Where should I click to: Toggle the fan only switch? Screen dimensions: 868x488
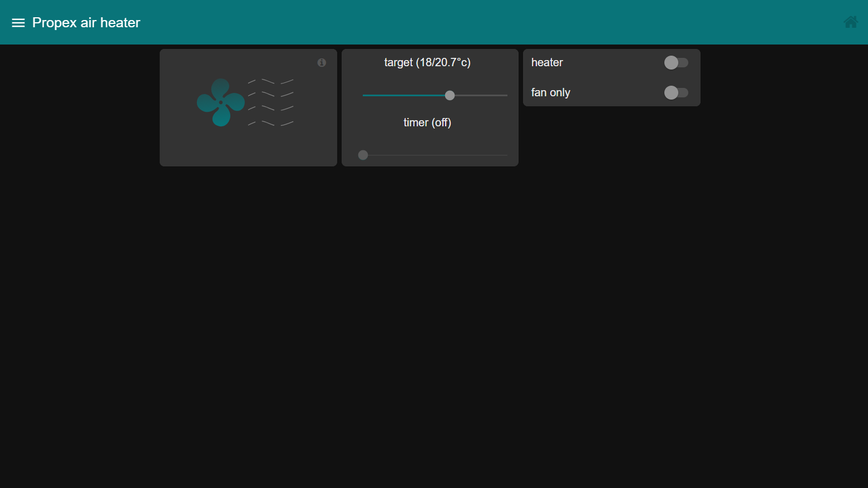676,92
